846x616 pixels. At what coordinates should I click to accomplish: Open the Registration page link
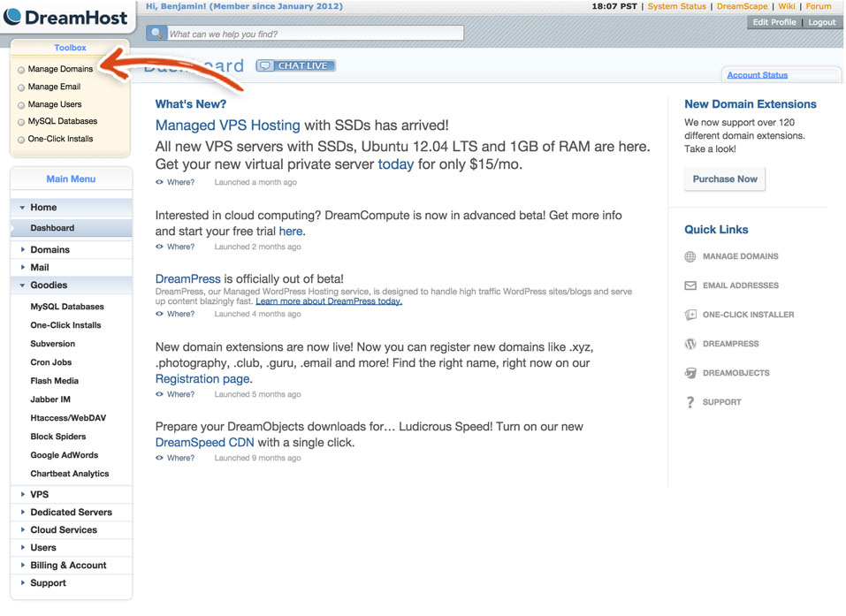(x=202, y=379)
